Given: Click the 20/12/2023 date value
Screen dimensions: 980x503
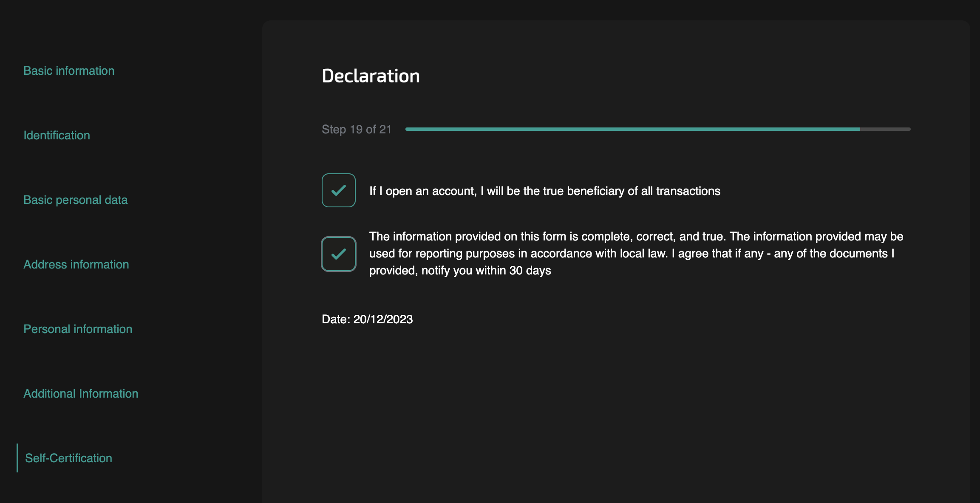Looking at the screenshot, I should click(x=383, y=319).
